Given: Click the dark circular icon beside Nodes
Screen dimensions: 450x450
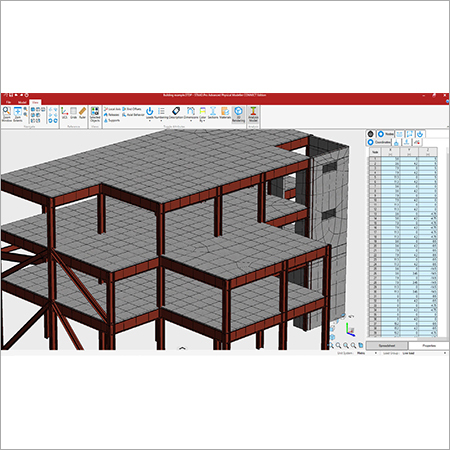Looking at the screenshot, I should click(x=371, y=134).
